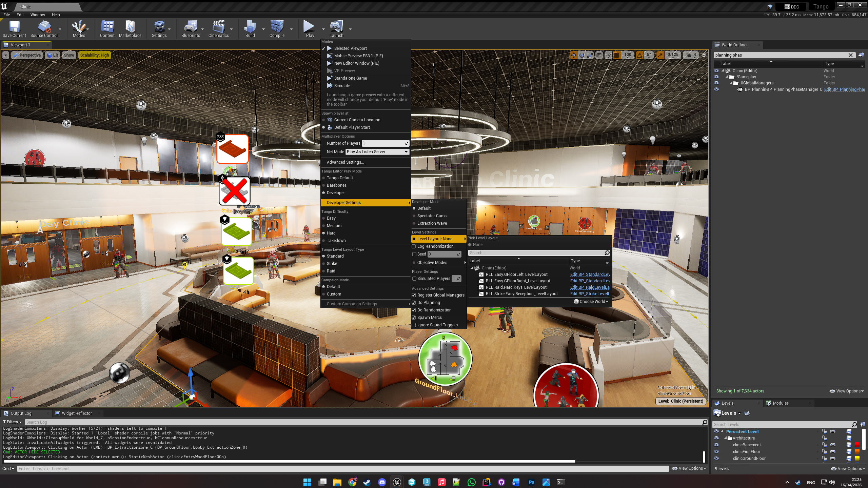
Task: Select the rotate gizmo mode in viewport
Action: (582, 55)
